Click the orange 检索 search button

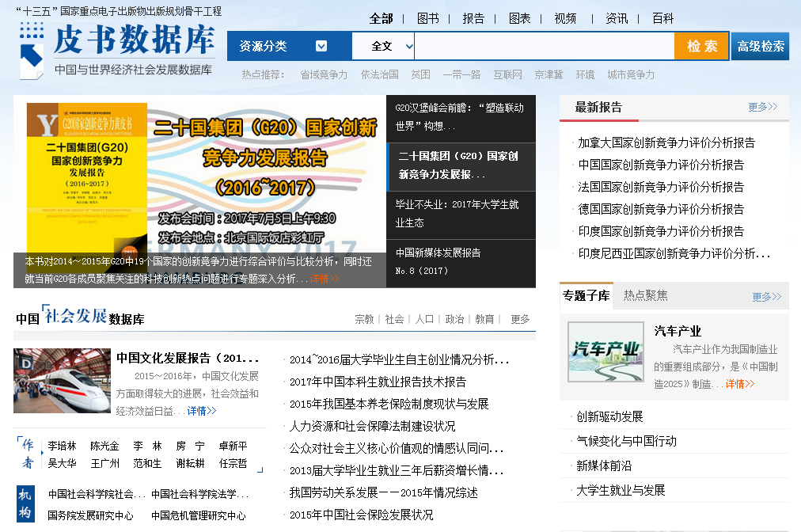[x=701, y=46]
